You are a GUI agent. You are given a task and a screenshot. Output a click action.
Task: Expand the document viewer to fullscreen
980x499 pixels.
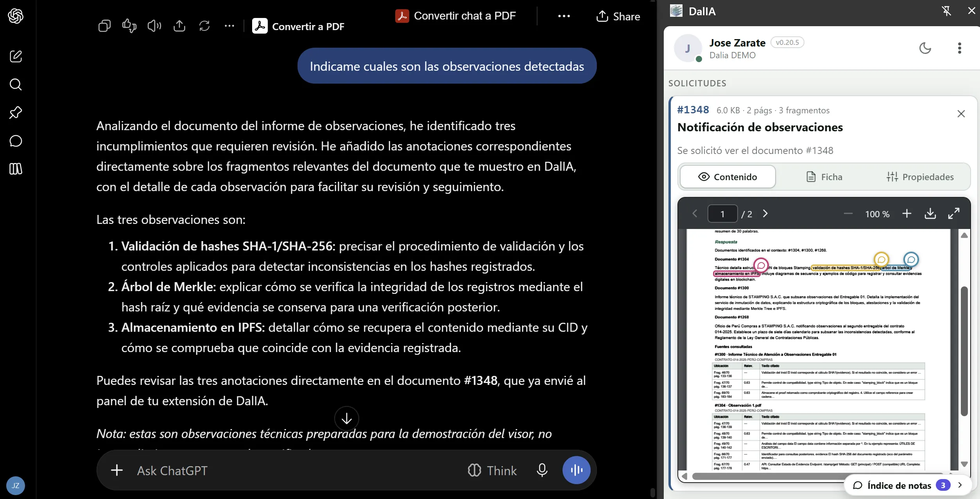pyautogui.click(x=954, y=214)
